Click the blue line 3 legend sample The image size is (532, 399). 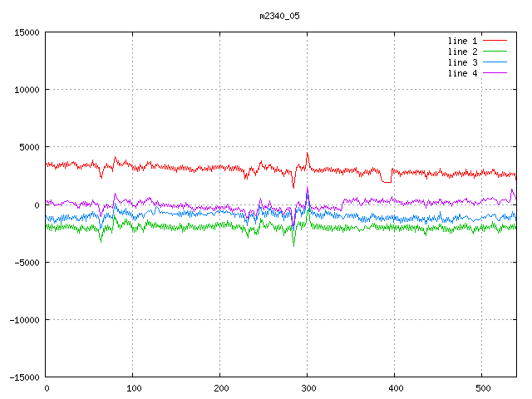495,62
